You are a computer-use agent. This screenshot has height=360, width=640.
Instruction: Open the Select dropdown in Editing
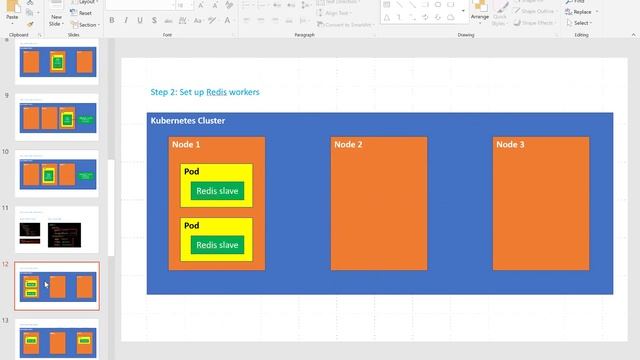point(580,23)
